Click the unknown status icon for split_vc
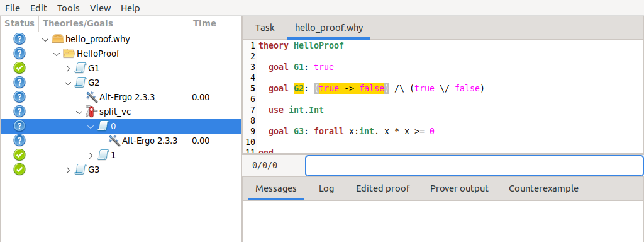Image resolution: width=644 pixels, height=242 pixels. pos(19,111)
